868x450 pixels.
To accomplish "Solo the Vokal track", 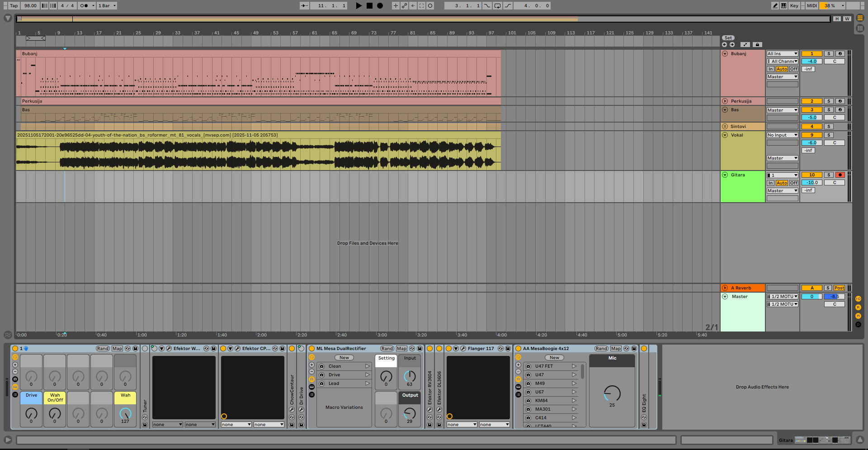I will [x=829, y=135].
